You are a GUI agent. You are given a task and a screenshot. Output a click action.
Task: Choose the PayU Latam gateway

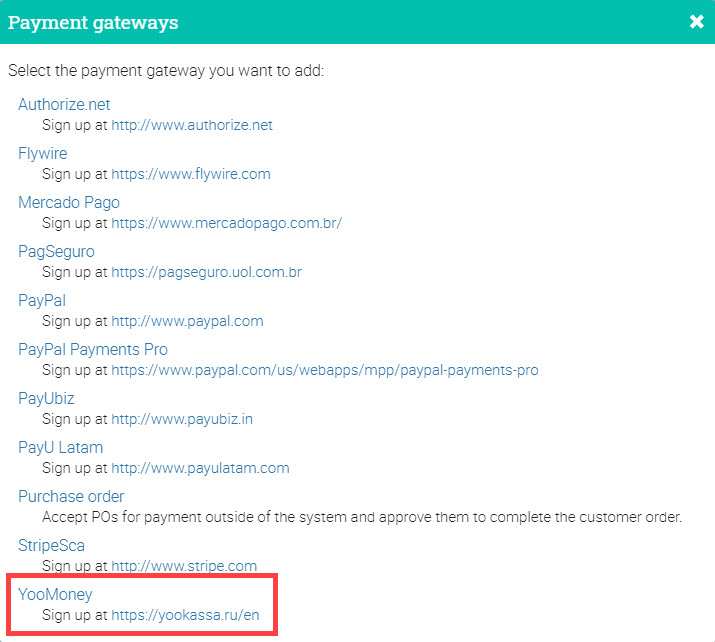click(x=60, y=448)
